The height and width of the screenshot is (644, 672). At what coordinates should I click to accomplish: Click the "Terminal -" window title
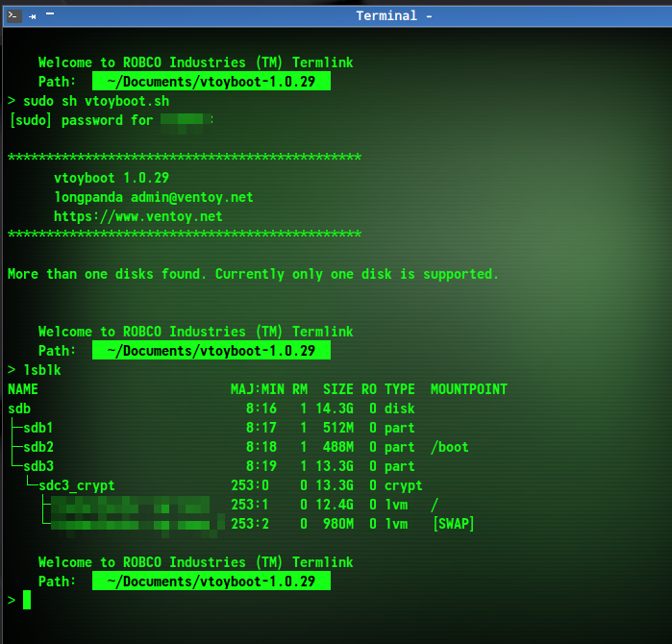tap(394, 15)
